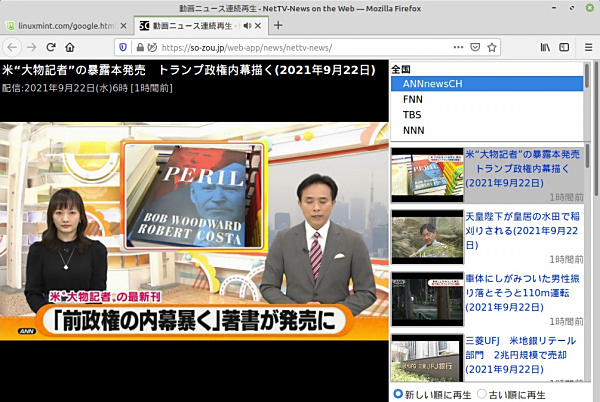The height and width of the screenshot is (402, 600).
Task: Maximize the Firefox window
Action: 572,8
